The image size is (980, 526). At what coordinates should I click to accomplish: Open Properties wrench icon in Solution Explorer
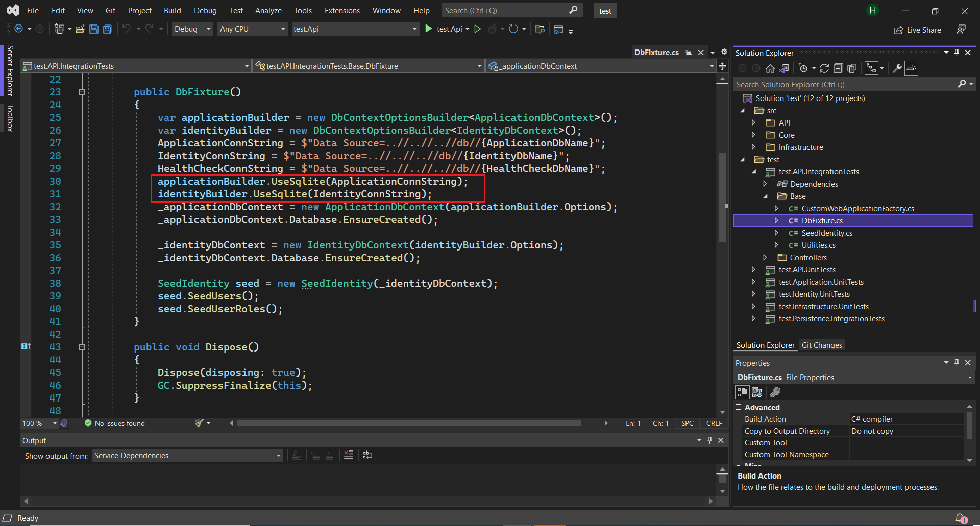coord(897,68)
